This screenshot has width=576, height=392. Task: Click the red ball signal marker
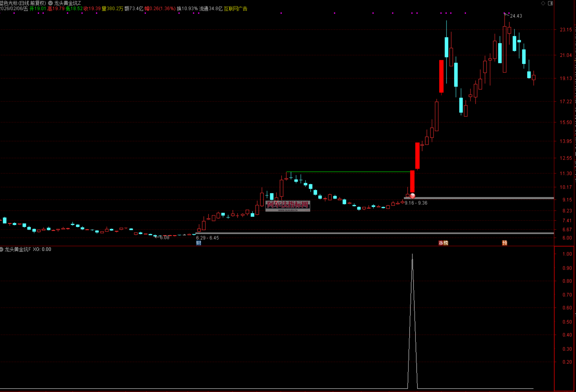pyautogui.click(x=412, y=196)
